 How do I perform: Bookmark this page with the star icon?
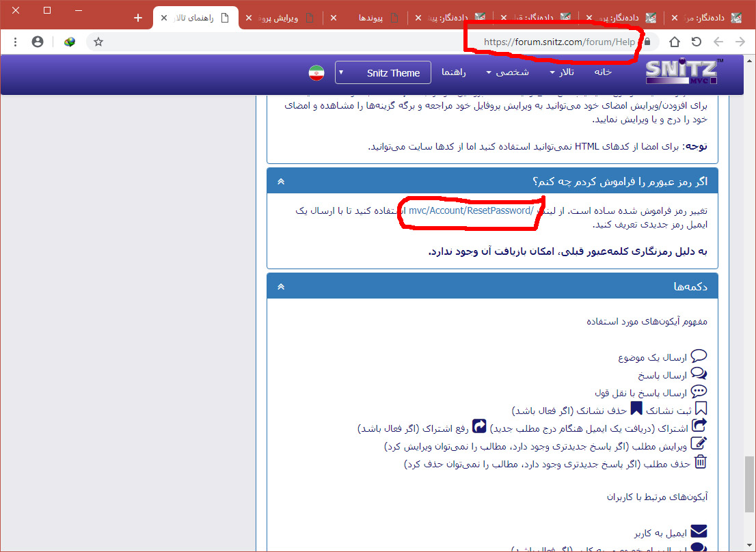coord(98,42)
